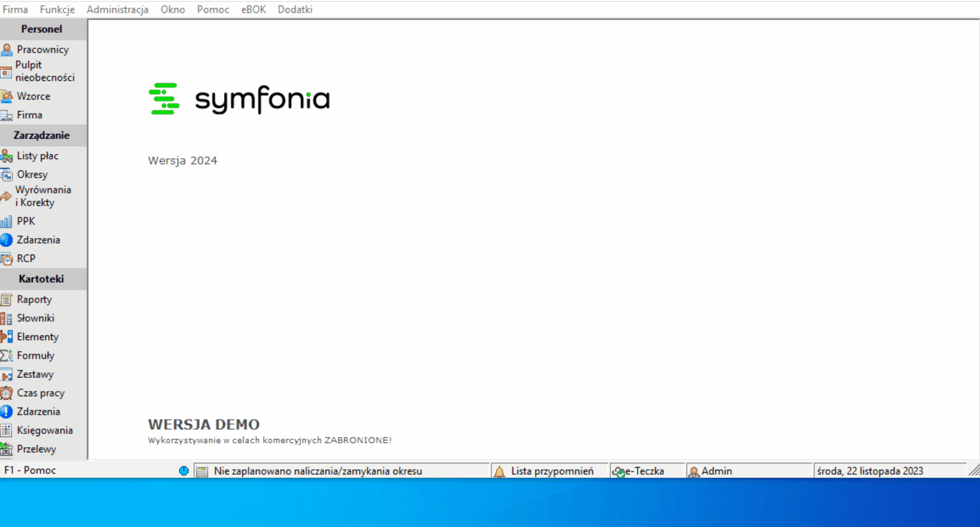Click the Elementy puzzle icon

[x=7, y=337]
